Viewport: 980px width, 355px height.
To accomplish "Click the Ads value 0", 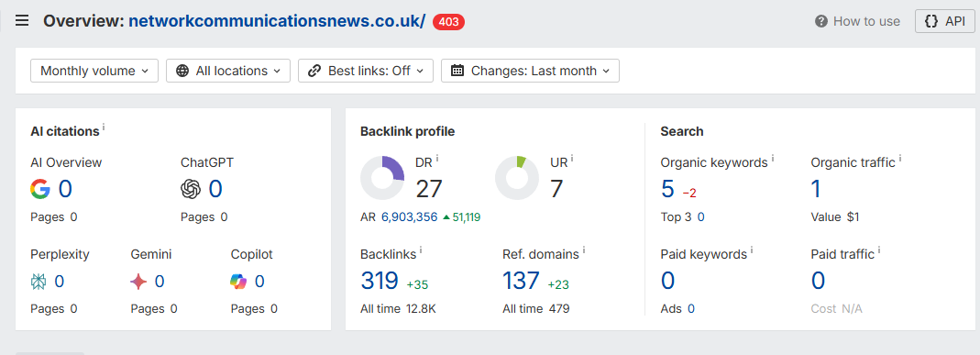I will [690, 309].
